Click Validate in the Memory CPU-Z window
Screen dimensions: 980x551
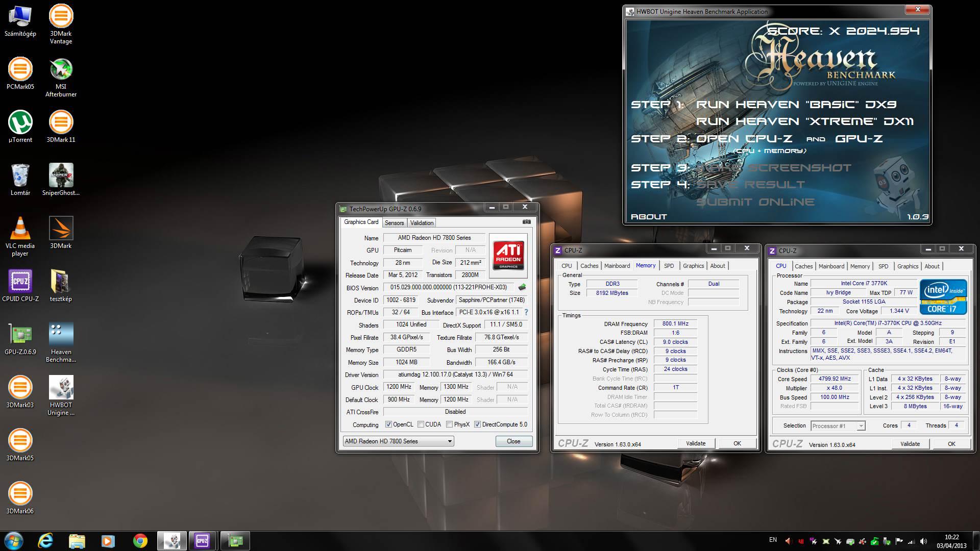pyautogui.click(x=696, y=443)
